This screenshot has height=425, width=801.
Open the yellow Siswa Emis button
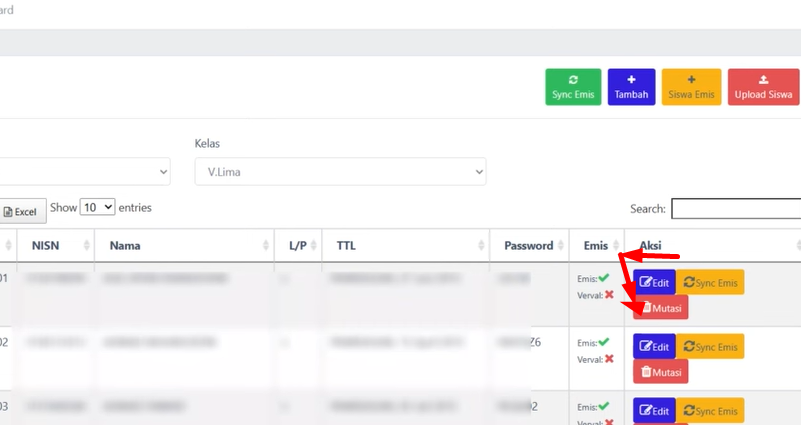pyautogui.click(x=692, y=87)
